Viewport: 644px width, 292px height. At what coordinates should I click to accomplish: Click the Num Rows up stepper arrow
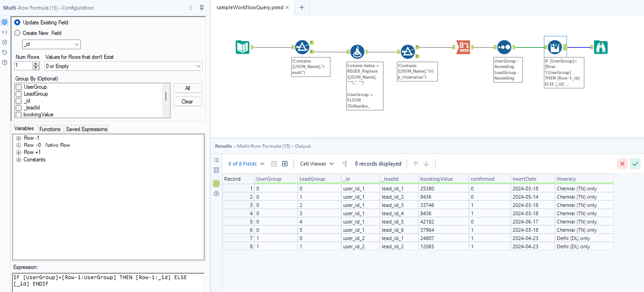pyautogui.click(x=36, y=64)
